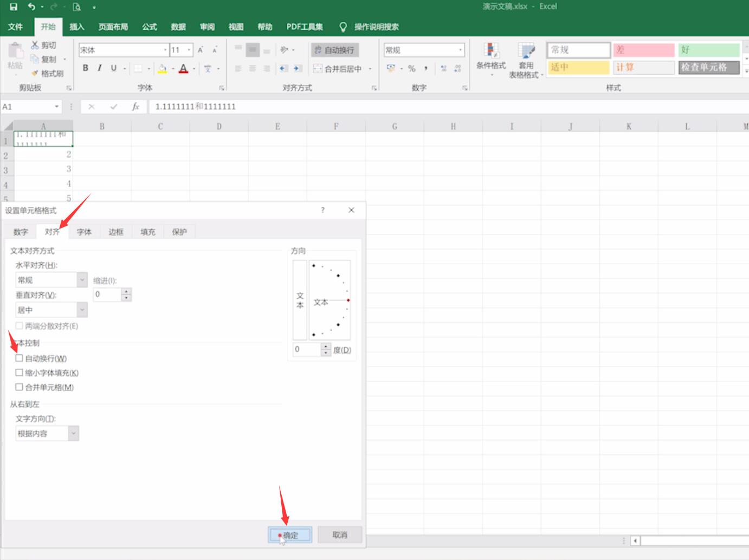
Task: Click the Paste clipboard icon
Action: point(15,51)
